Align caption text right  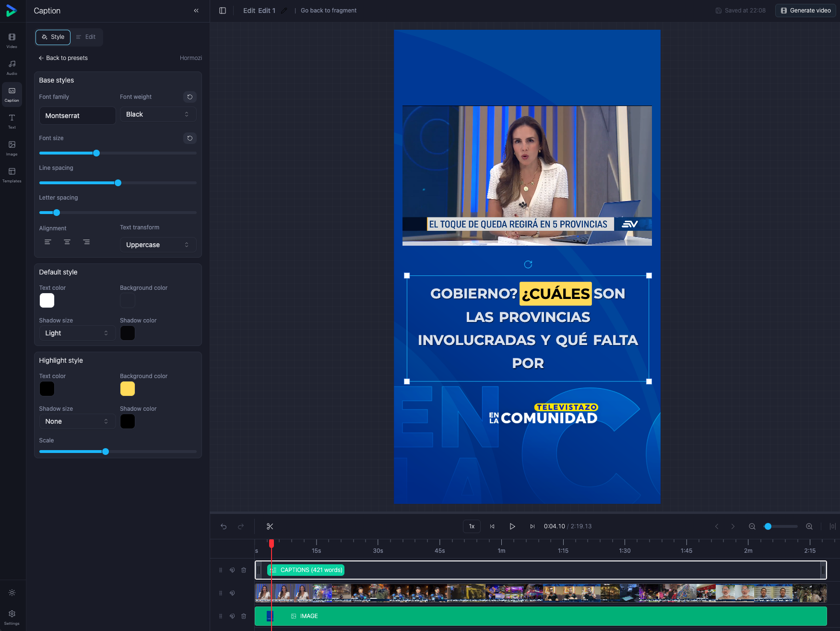86,242
